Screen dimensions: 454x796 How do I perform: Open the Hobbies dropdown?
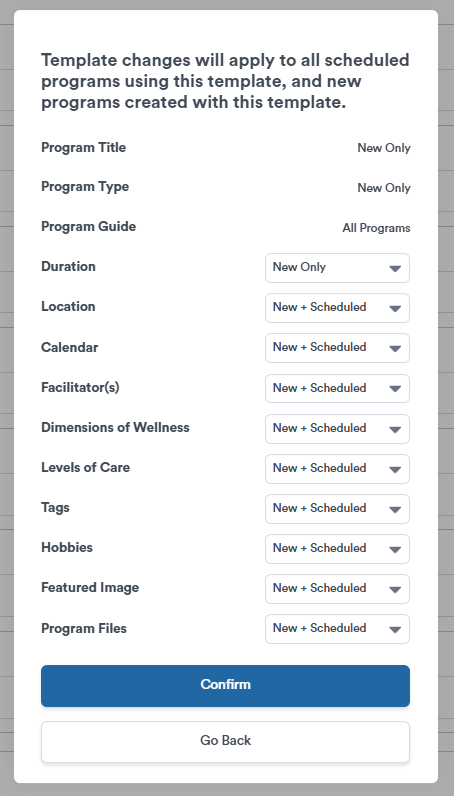(x=337, y=549)
